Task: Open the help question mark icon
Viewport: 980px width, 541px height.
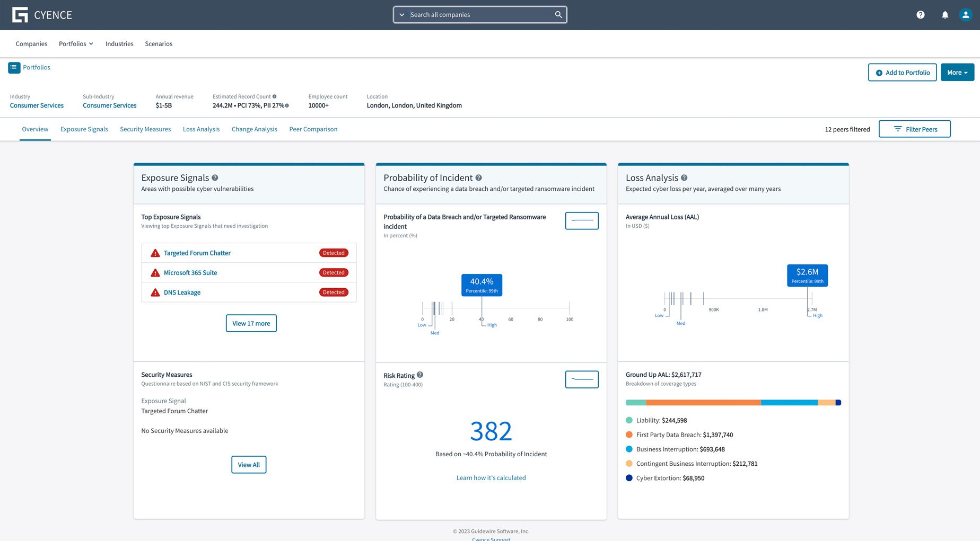Action: pyautogui.click(x=921, y=15)
